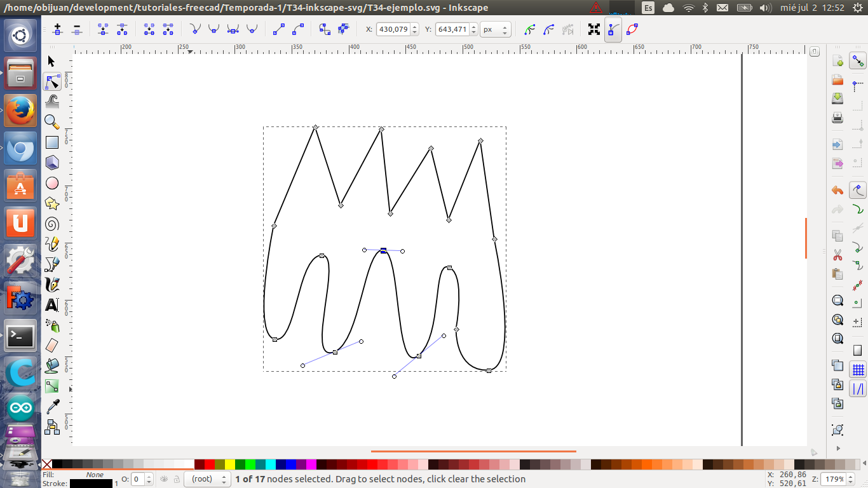This screenshot has width=868, height=488.
Task: Select the Color dropper tool
Action: pyautogui.click(x=52, y=407)
